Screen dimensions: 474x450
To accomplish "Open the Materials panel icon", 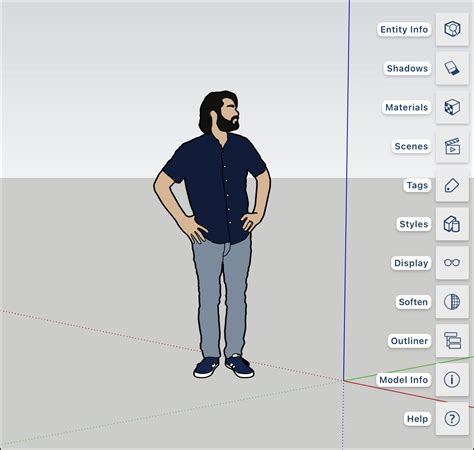I will click(x=452, y=107).
